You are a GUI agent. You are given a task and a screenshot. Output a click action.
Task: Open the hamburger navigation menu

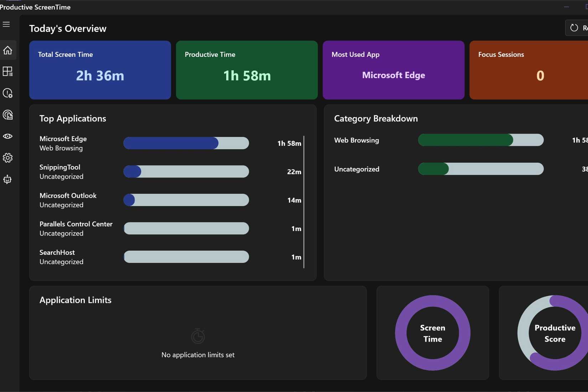coord(6,24)
